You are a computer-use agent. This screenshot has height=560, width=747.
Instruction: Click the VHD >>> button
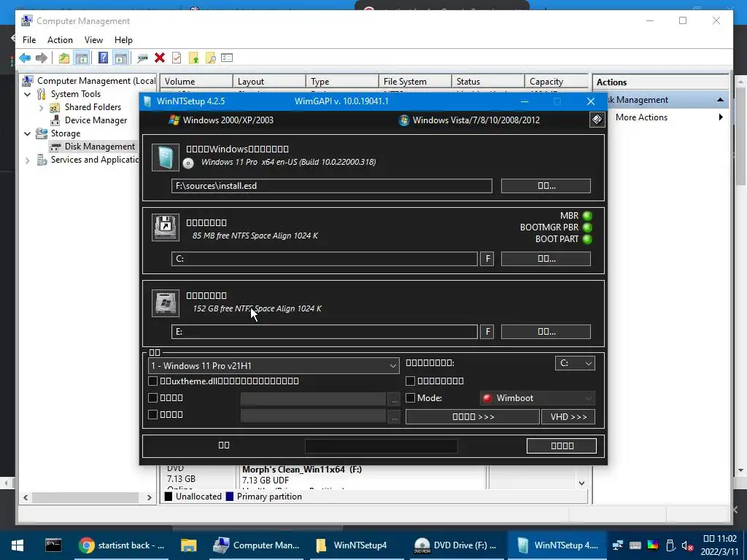[x=568, y=416]
